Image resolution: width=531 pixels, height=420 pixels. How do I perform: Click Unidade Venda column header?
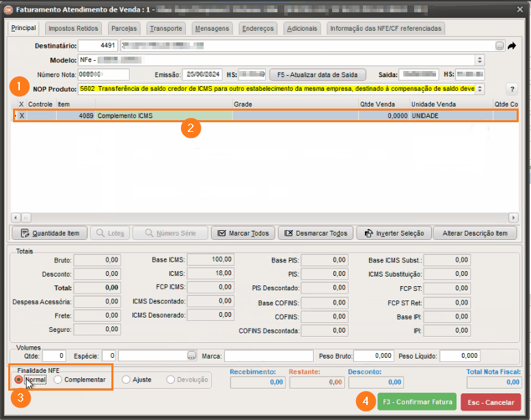tap(451, 104)
